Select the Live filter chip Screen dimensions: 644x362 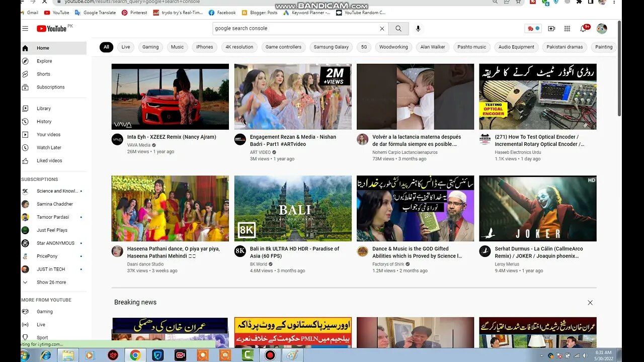tap(126, 47)
